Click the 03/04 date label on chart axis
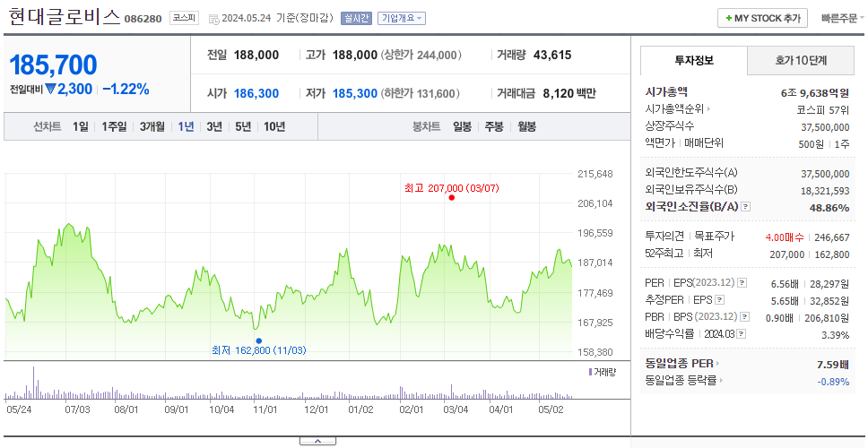The image size is (868, 448). click(455, 409)
